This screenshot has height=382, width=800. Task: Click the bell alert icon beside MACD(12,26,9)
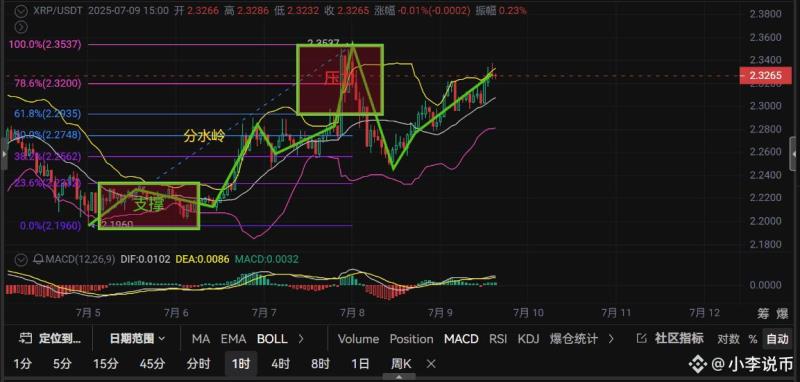point(38,259)
